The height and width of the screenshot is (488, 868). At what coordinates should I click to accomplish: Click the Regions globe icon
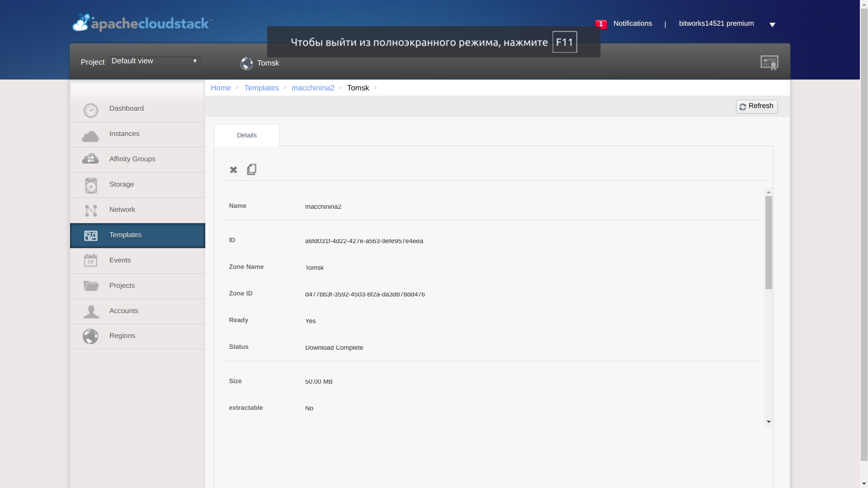pos(90,336)
